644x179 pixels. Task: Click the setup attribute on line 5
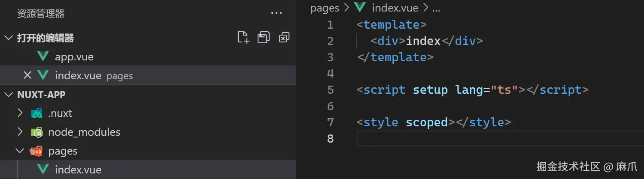coord(430,90)
